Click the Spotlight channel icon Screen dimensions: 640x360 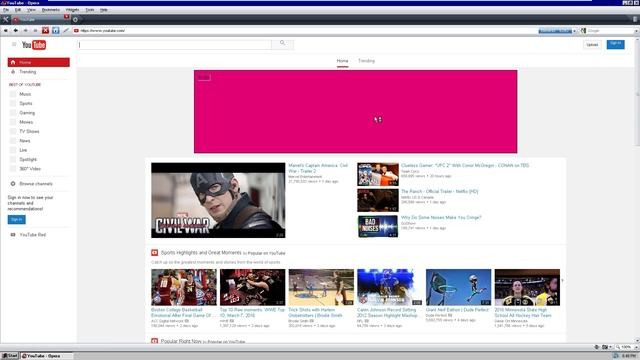point(13,160)
